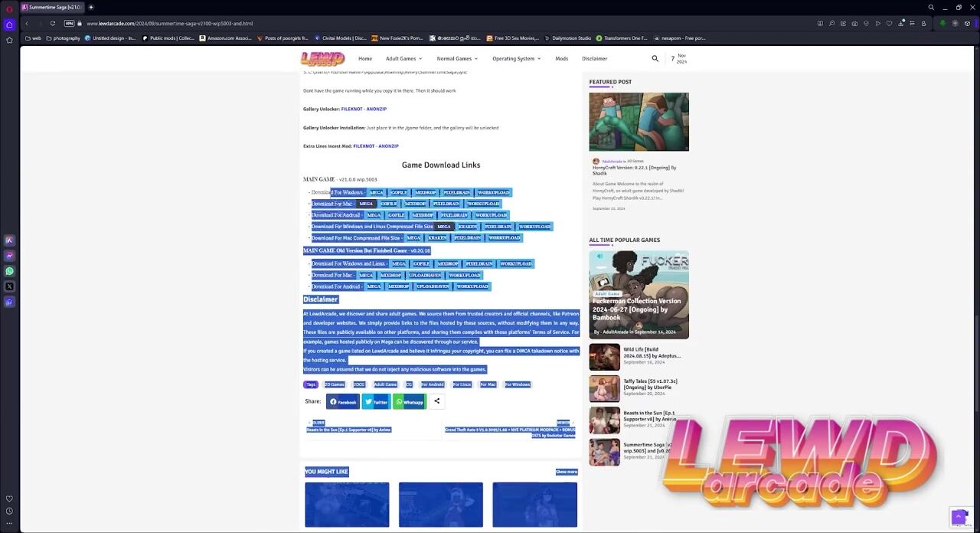Click the scroll-to-top purple button
980x533 pixels.
958,518
